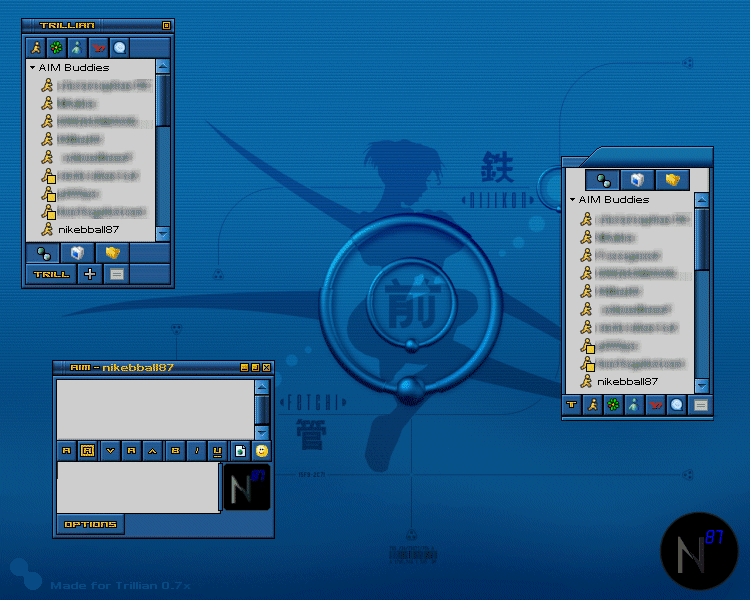The image size is (750, 600).
Task: Click the document page icon in message toolbar
Action: [240, 451]
